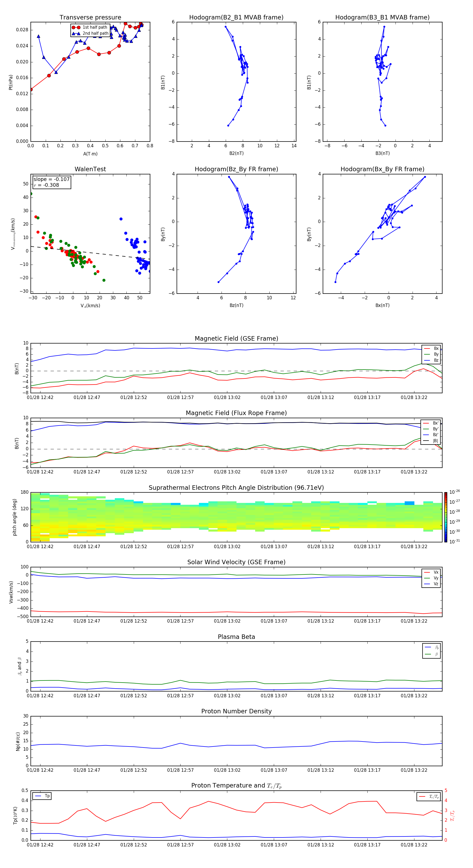Click the 'A(T·m)' x-axis label
The image size is (473, 868).
(90, 154)
